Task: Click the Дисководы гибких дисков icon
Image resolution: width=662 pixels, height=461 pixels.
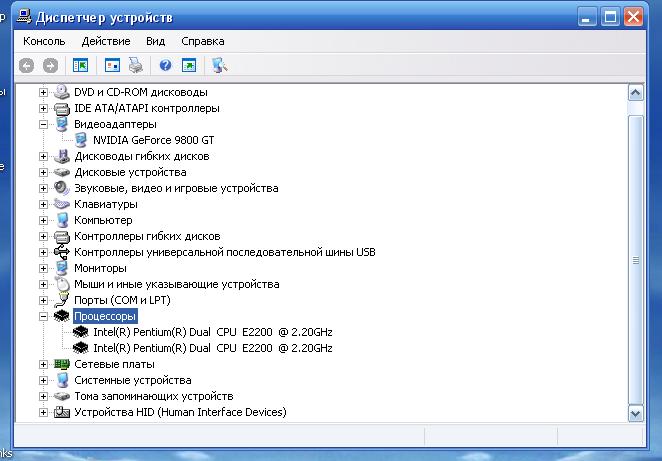Action: 62,156
